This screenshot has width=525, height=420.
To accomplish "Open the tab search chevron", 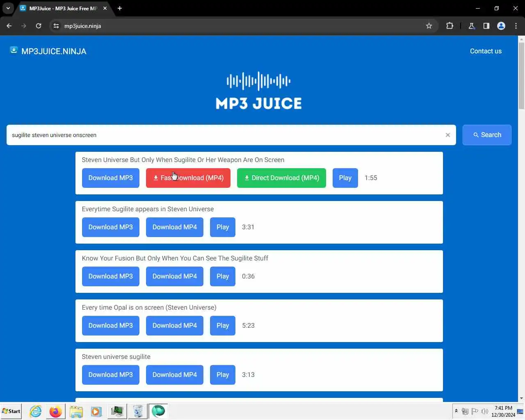I will pyautogui.click(x=8, y=8).
